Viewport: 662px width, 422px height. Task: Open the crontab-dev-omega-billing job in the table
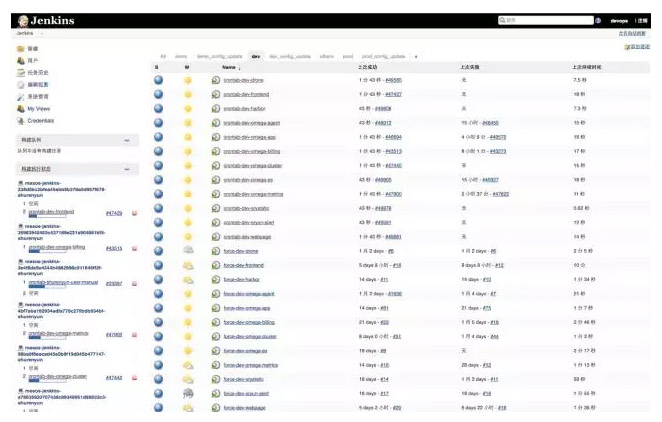click(x=252, y=151)
